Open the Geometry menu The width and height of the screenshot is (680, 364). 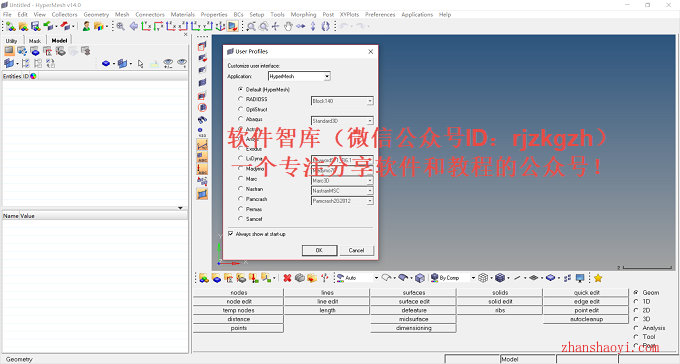click(x=96, y=14)
